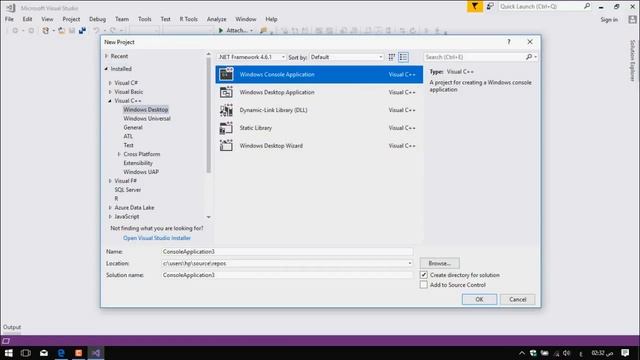Click into Solution name field
Viewport: 640px width, 360px height.
click(287, 275)
